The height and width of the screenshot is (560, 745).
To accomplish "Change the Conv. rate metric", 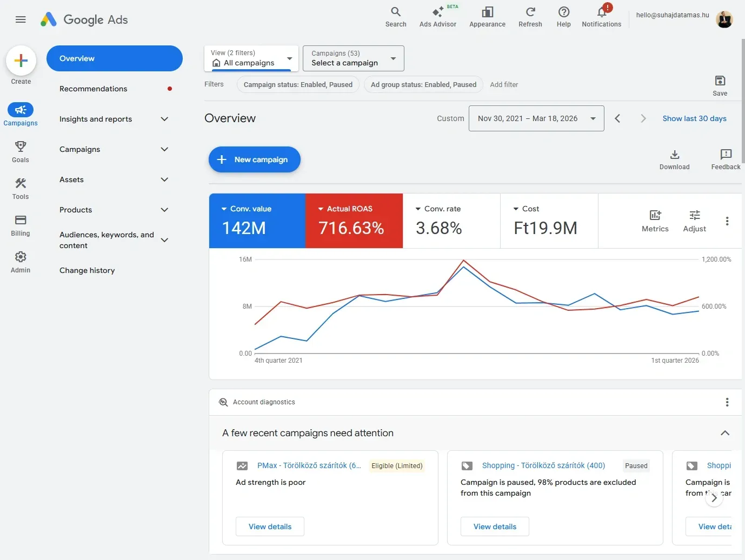I will (451, 221).
